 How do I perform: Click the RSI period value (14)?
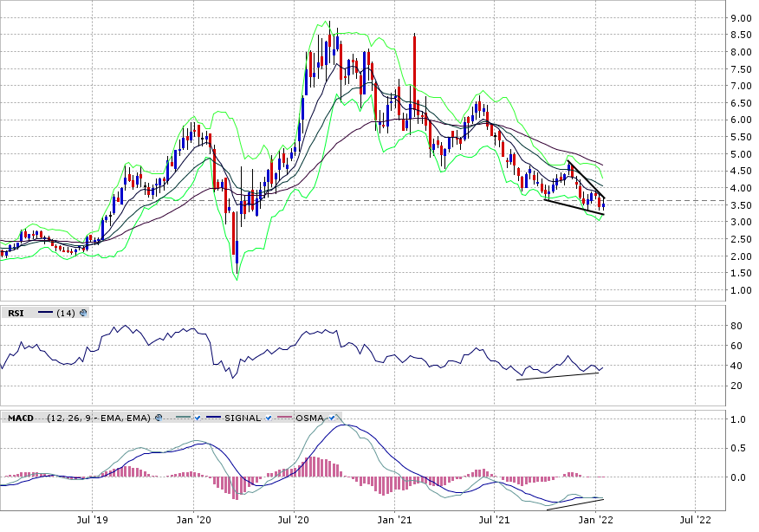[x=66, y=314]
